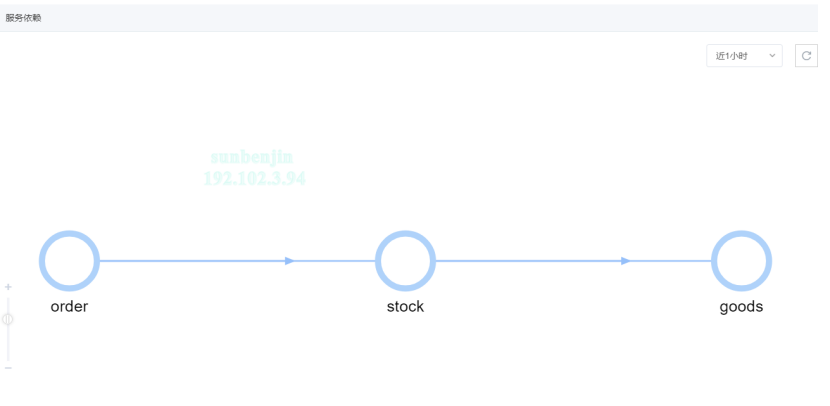Click the 服务依赖 header title
Viewport: 830px width, 406px height.
23,18
